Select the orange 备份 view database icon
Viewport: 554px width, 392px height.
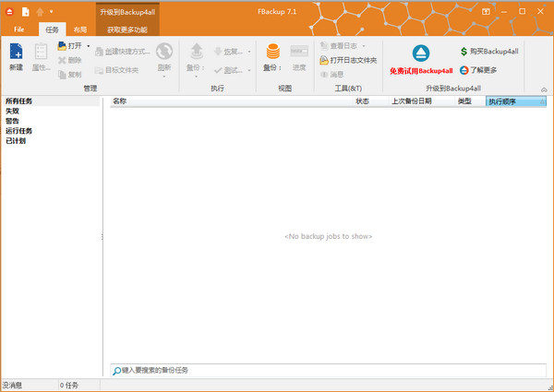click(x=272, y=52)
